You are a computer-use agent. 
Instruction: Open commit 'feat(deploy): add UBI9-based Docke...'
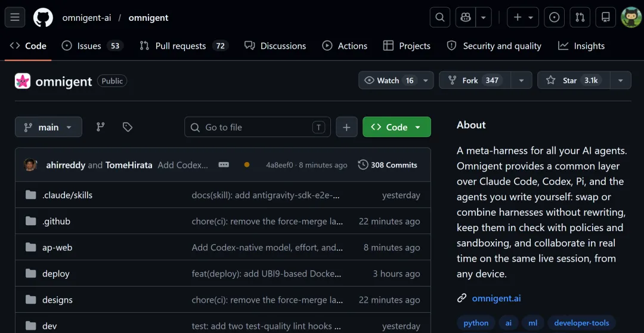(x=267, y=274)
